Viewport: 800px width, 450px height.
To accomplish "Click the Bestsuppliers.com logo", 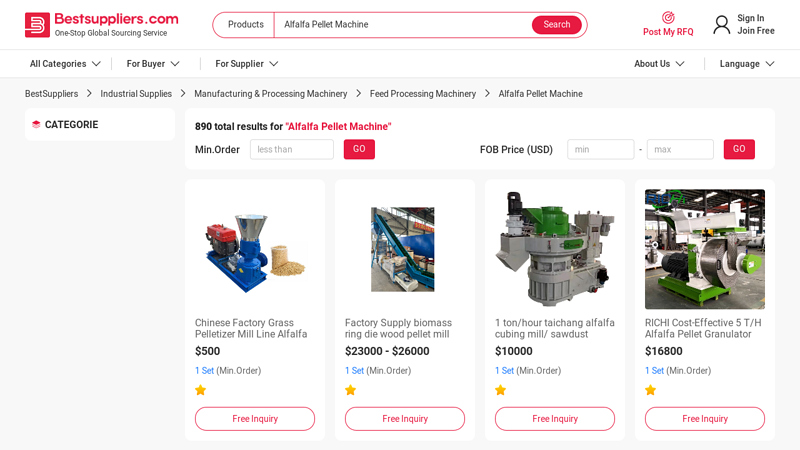I will coord(102,24).
